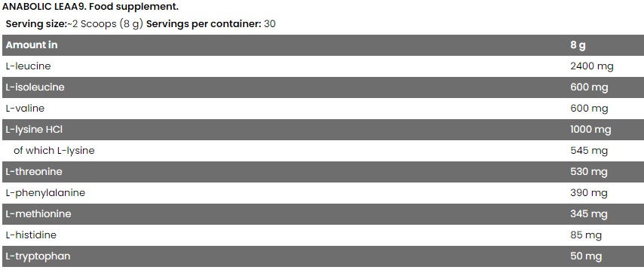Click the Servings per container value 30
Screen dimensions: 644x273
click(x=269, y=24)
